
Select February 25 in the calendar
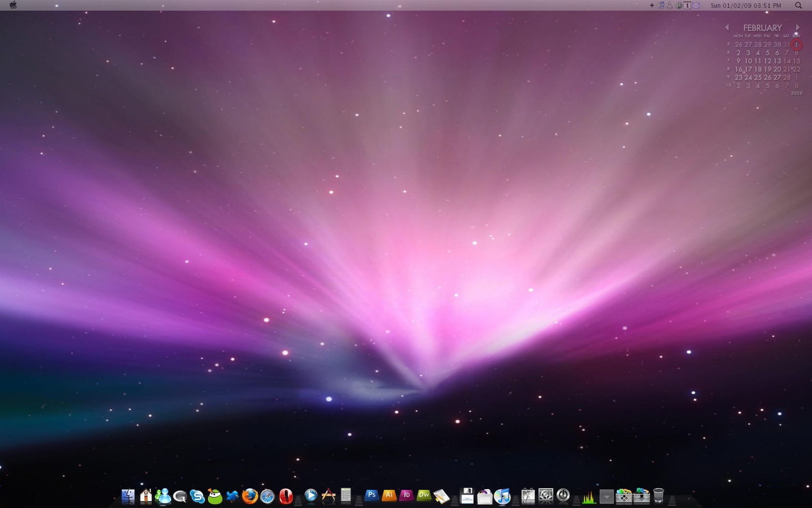[758, 77]
